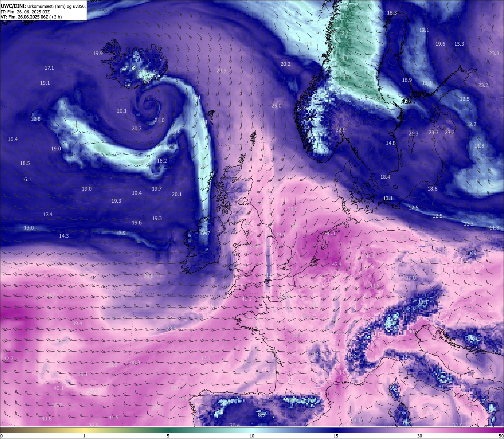Image resolution: width=504 pixels, height=439 pixels.
Task: Click the 16.9 value over the Baltic
Action: 407,80
